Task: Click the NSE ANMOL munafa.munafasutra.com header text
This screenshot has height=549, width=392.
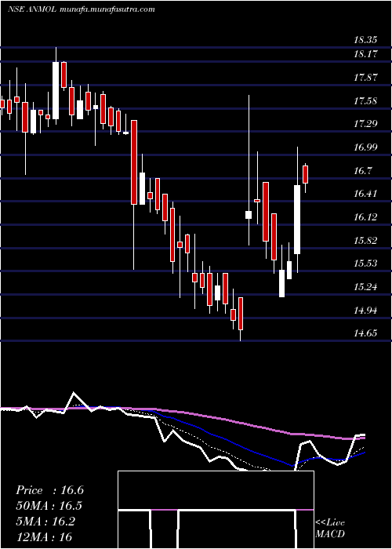Action: [82, 9]
